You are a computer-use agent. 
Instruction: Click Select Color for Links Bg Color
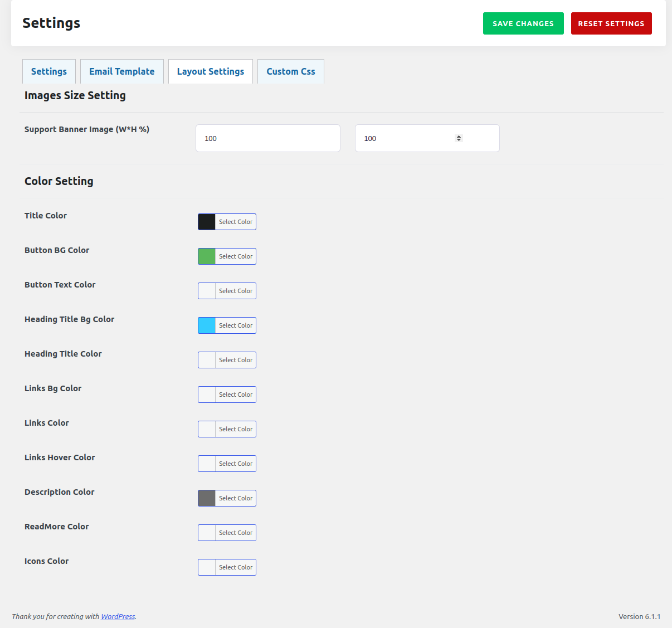(236, 395)
